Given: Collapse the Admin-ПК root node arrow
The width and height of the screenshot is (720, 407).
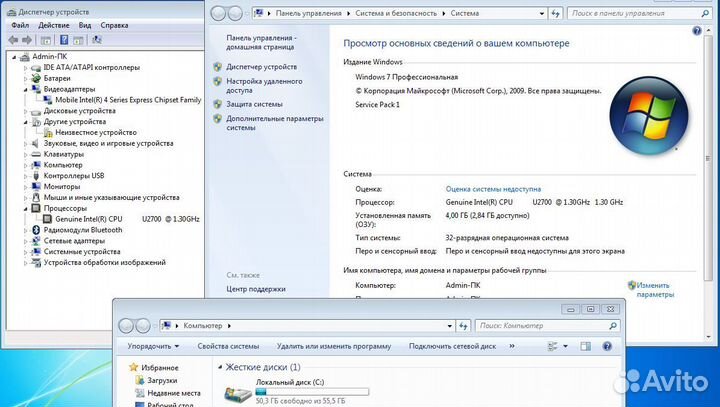Looking at the screenshot, I should (x=14, y=57).
